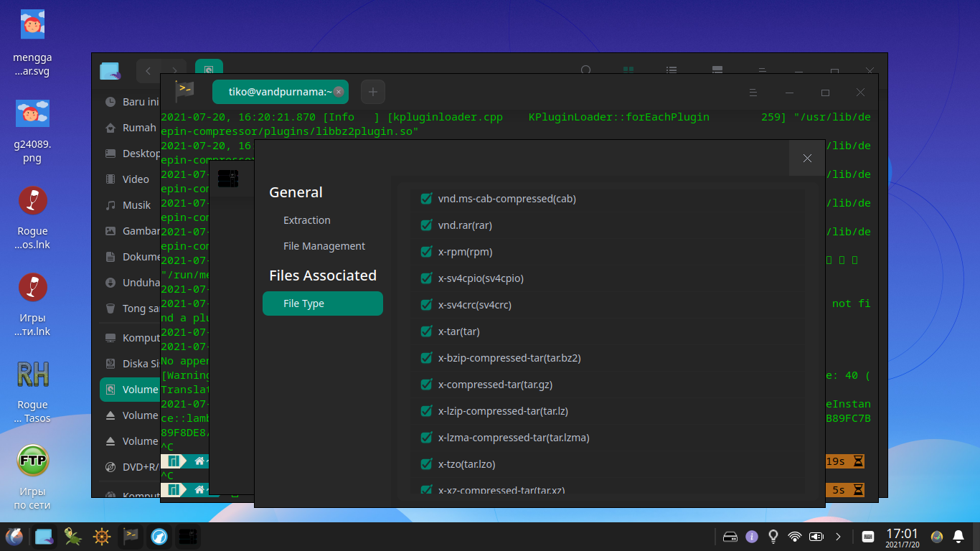Open battery power tray icon
Image resolution: width=980 pixels, height=551 pixels.
coord(816,537)
